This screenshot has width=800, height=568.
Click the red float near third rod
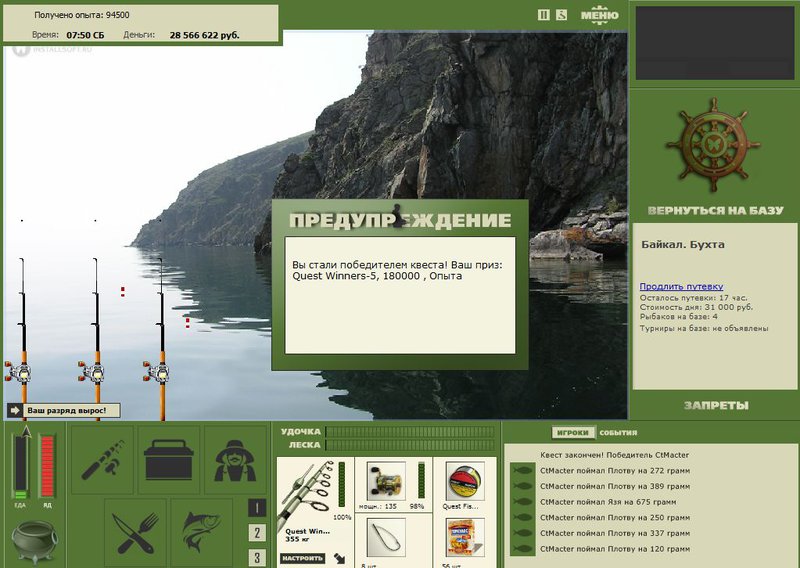point(187,323)
